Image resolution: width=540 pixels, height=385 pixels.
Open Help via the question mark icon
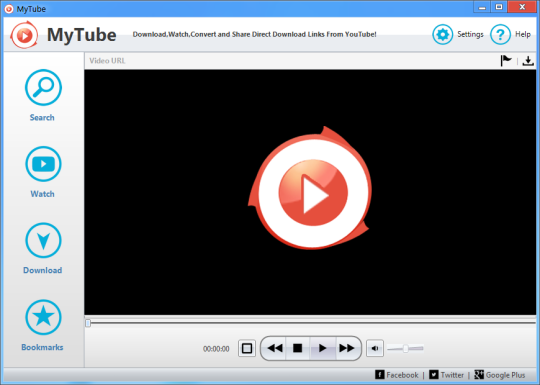[x=500, y=34]
